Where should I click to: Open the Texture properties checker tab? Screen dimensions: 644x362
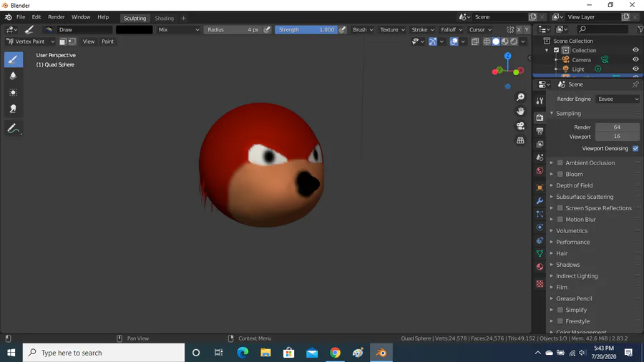click(x=540, y=283)
